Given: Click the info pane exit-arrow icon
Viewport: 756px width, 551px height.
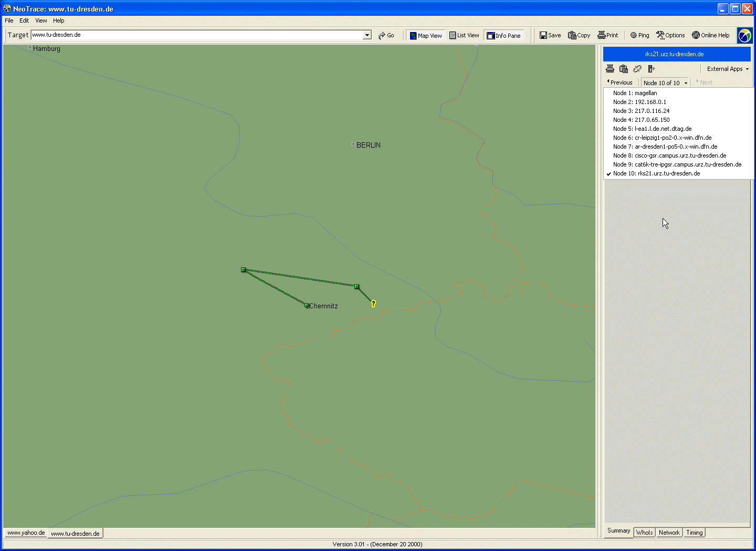Looking at the screenshot, I should click(651, 69).
